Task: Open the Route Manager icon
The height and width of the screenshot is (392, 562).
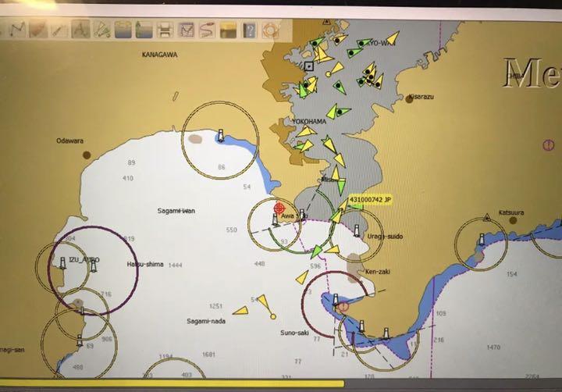Action: 186,30
